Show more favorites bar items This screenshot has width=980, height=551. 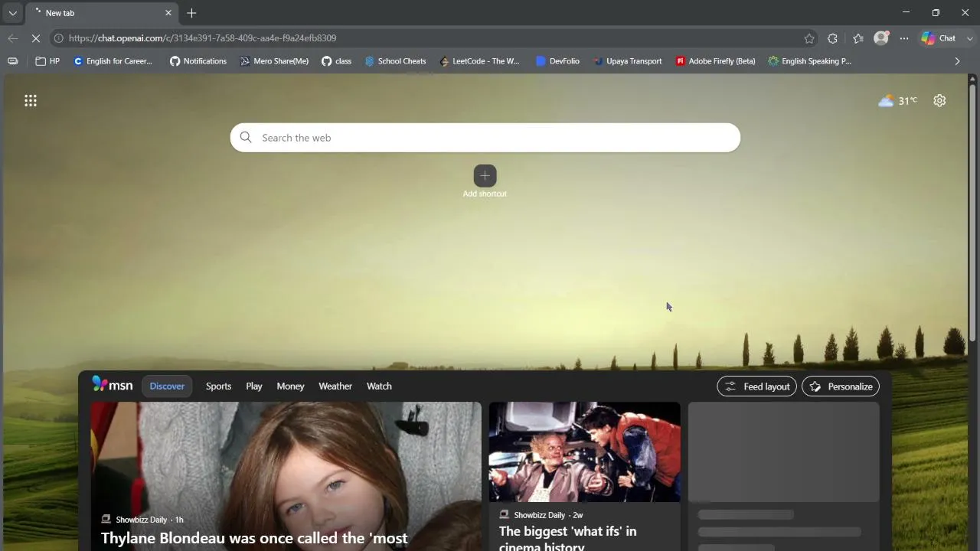[x=957, y=61]
